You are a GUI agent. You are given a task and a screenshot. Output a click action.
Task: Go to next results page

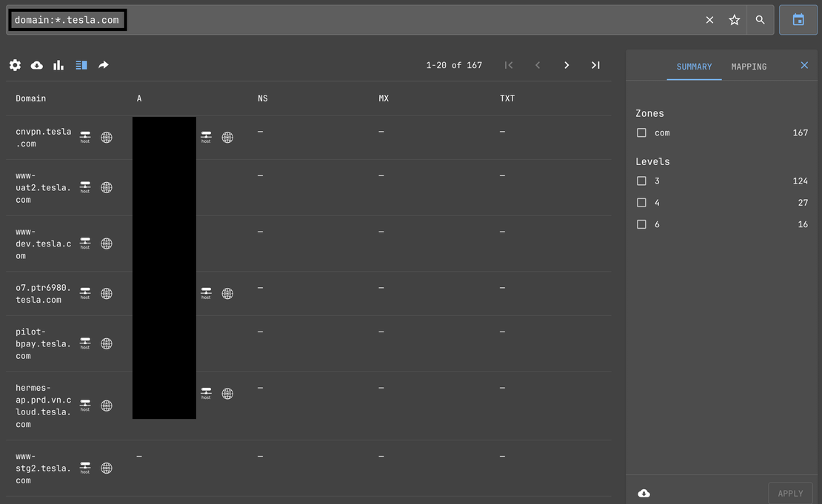coord(567,65)
